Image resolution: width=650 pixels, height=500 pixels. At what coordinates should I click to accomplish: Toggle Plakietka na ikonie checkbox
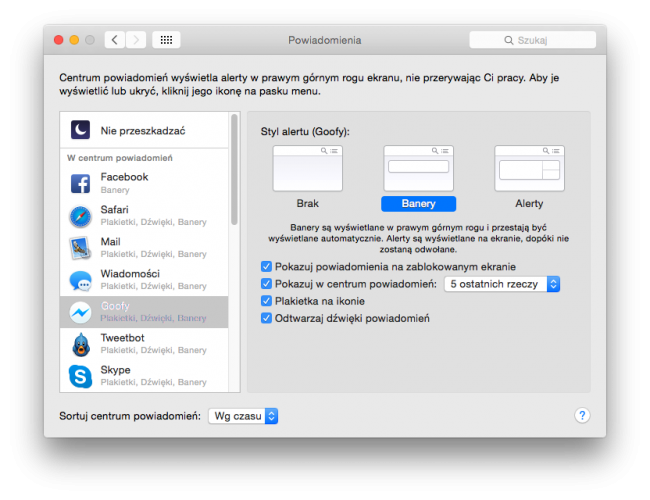(x=266, y=301)
